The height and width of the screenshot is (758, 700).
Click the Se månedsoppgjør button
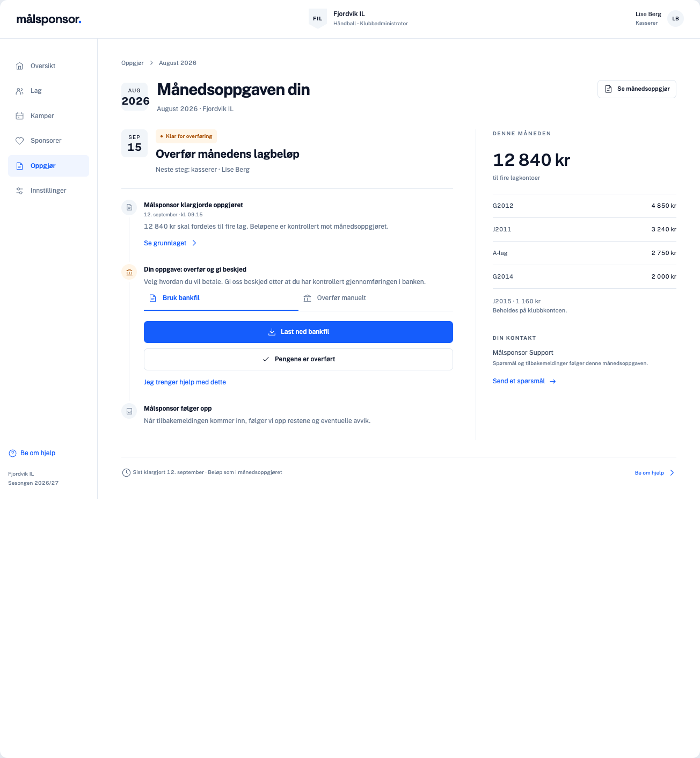coord(637,89)
